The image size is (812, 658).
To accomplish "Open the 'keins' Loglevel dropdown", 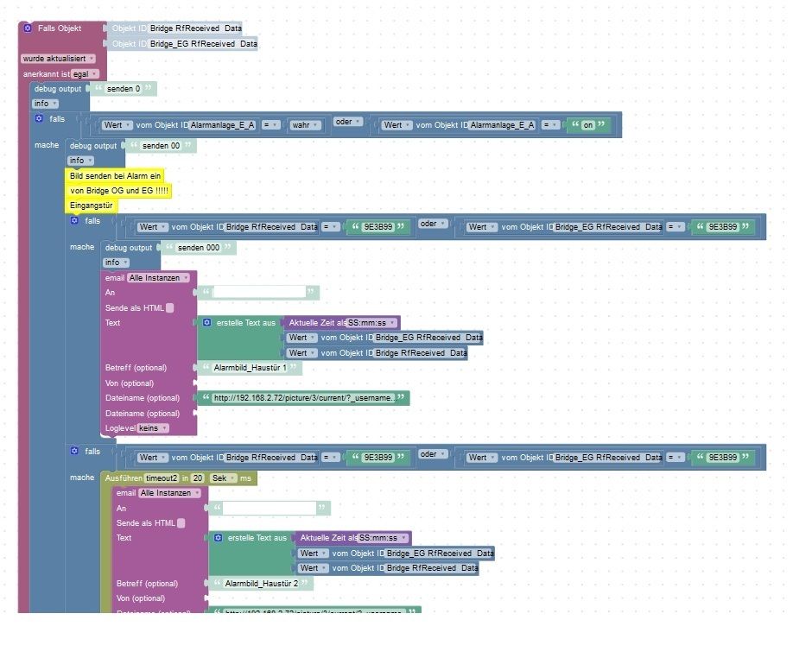I will (x=153, y=428).
